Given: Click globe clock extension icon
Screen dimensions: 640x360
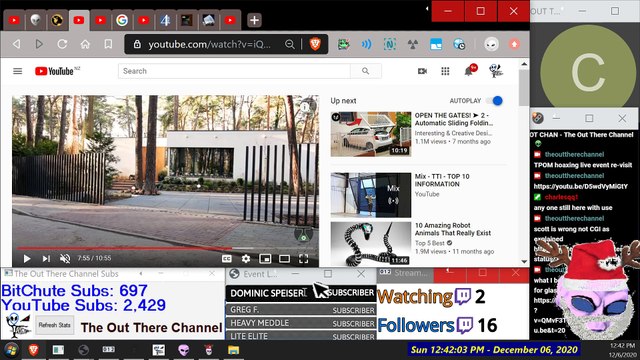Looking at the screenshot, I should pyautogui.click(x=459, y=44).
